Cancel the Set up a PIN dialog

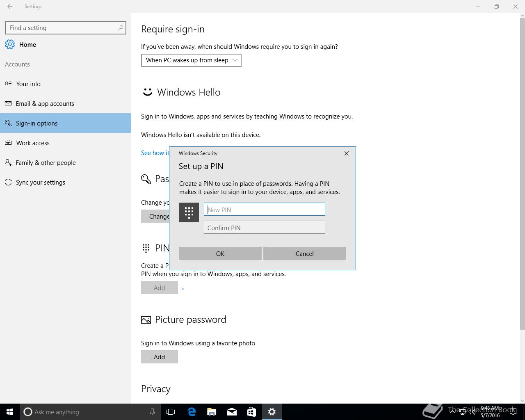click(304, 253)
